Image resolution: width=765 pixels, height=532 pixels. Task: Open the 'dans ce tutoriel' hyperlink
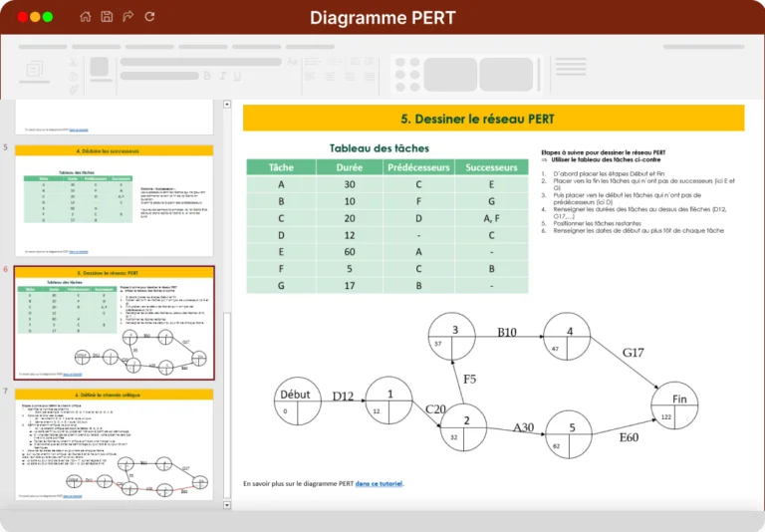point(380,483)
